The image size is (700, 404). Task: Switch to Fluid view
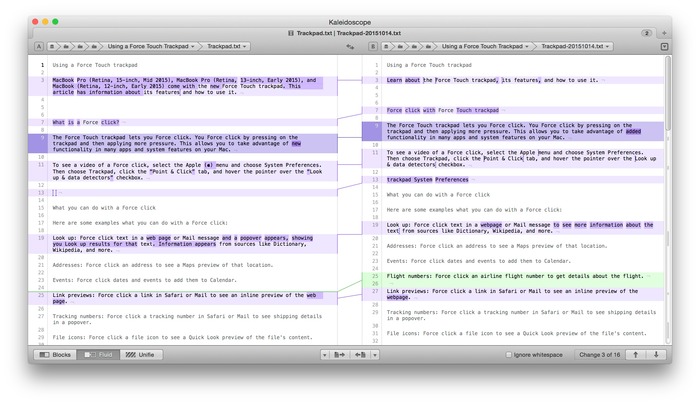pos(98,355)
